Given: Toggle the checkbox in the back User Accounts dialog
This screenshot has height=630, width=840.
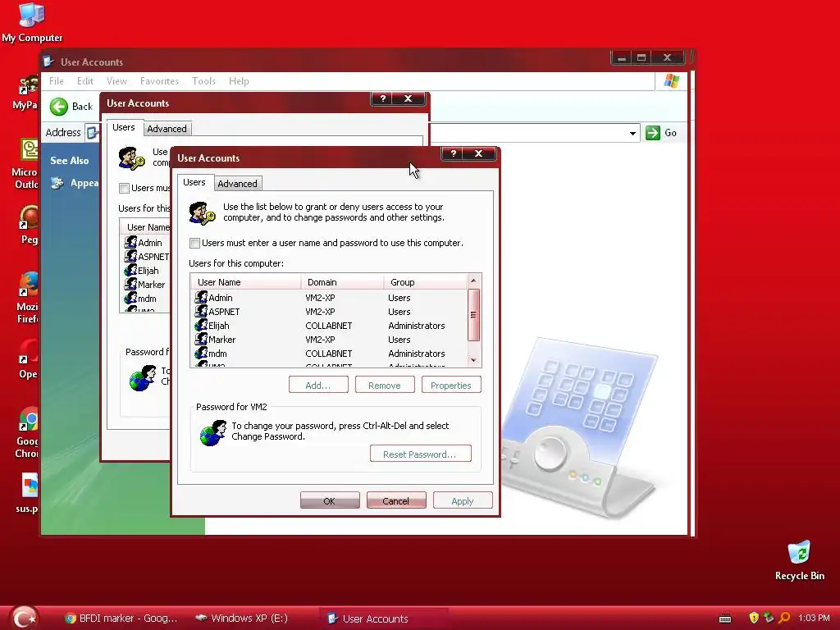Looking at the screenshot, I should (124, 188).
